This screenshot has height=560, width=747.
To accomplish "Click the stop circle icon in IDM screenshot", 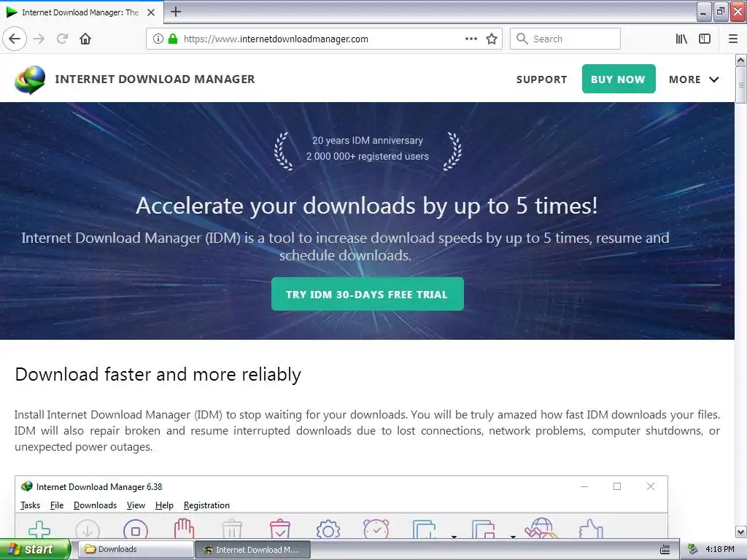I will coord(135,529).
